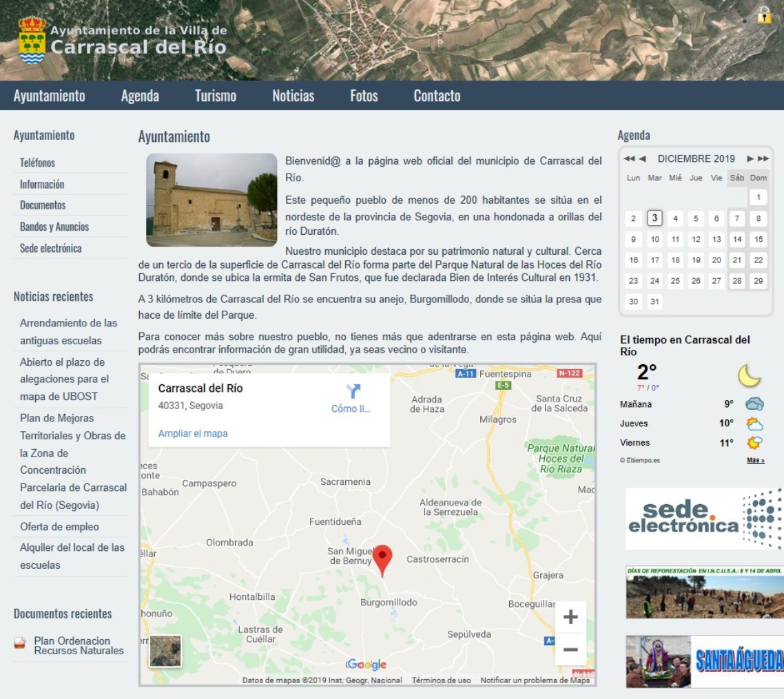Switch map to satellite view thumbnail
Viewport: 784px width, 699px height.
point(165,651)
